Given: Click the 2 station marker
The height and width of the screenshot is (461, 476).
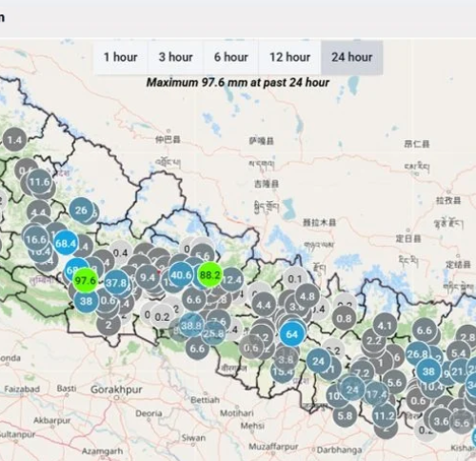Looking at the screenshot, I should coord(109,325).
